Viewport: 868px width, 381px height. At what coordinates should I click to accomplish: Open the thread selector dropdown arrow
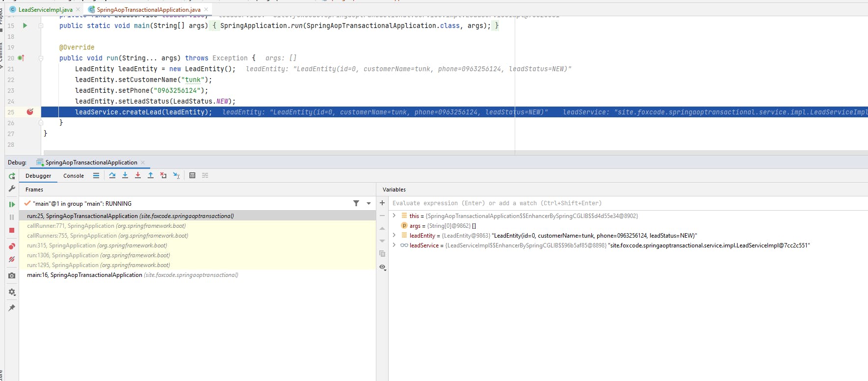click(368, 203)
